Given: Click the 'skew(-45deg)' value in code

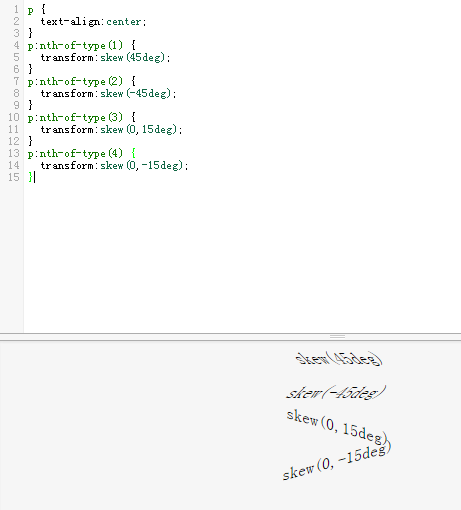Looking at the screenshot, I should pyautogui.click(x=136, y=94).
